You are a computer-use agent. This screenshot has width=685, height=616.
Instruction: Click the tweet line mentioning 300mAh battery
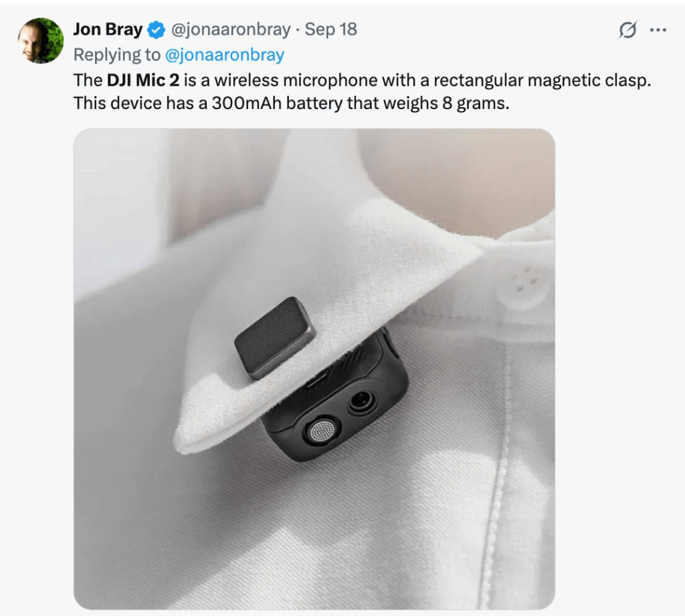[x=291, y=104]
